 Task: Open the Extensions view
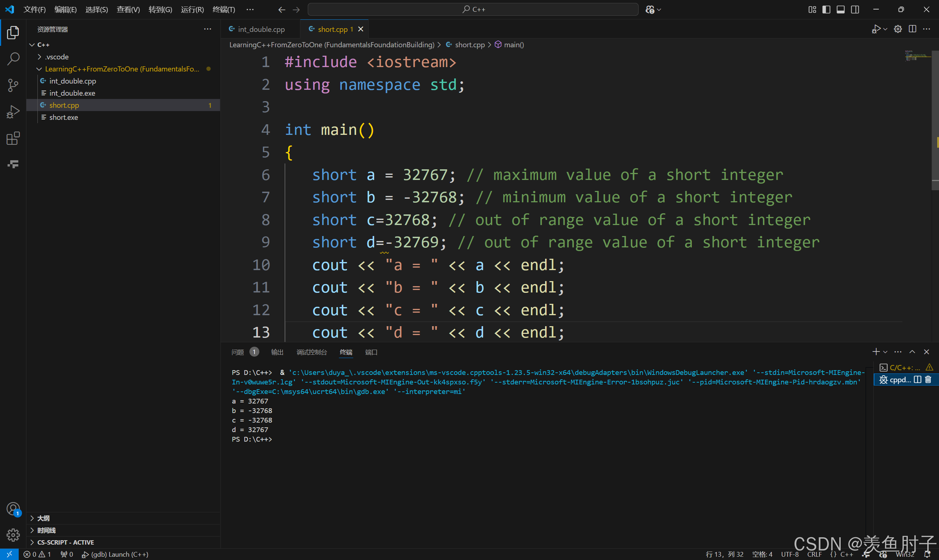tap(13, 139)
